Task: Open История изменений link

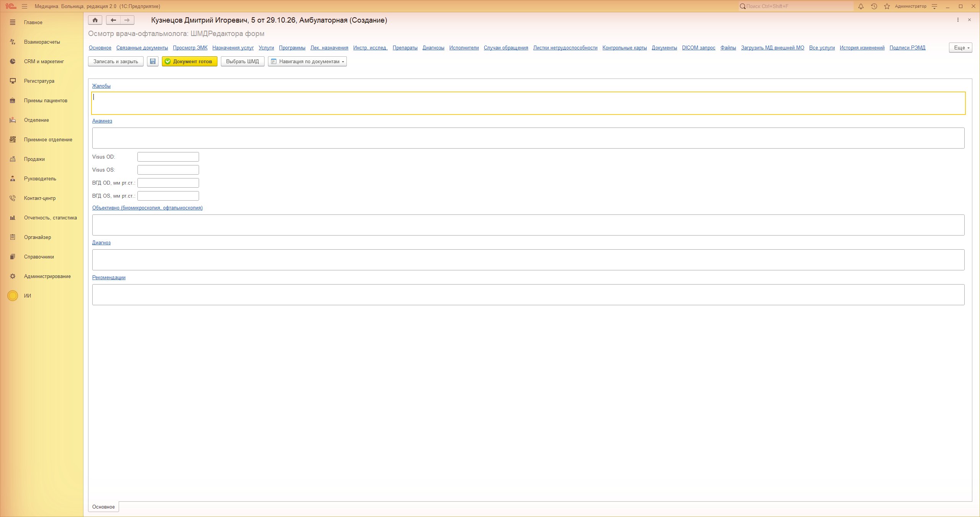Action: tap(862, 47)
